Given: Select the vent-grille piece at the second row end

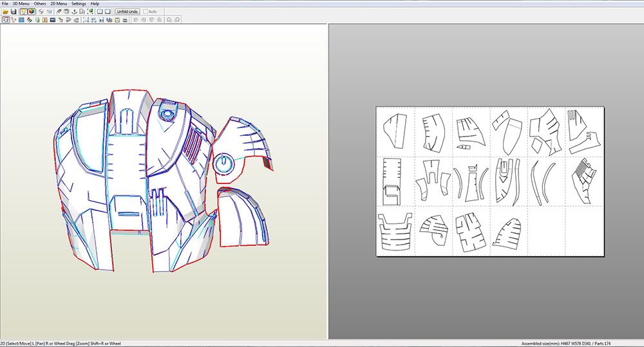Looking at the screenshot, I should click(x=584, y=182).
